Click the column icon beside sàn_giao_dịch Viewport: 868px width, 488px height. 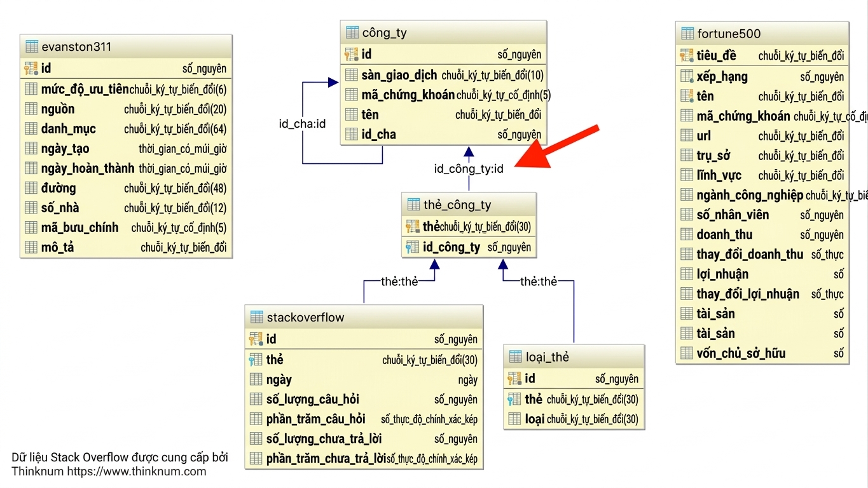[x=352, y=75]
